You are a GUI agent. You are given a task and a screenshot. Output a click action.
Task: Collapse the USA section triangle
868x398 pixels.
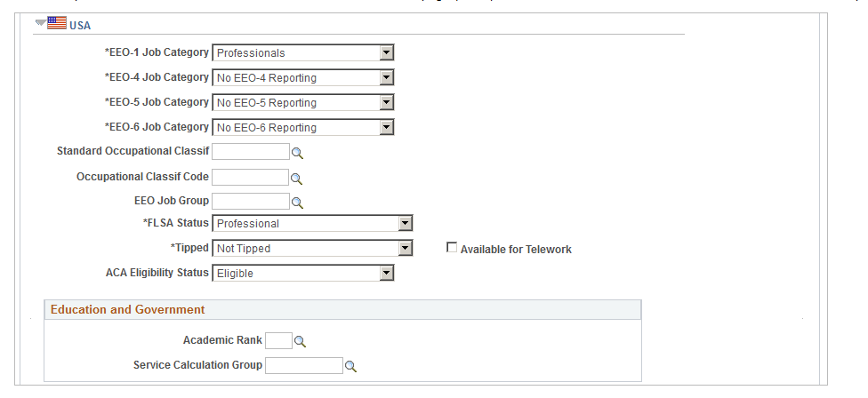tap(40, 24)
